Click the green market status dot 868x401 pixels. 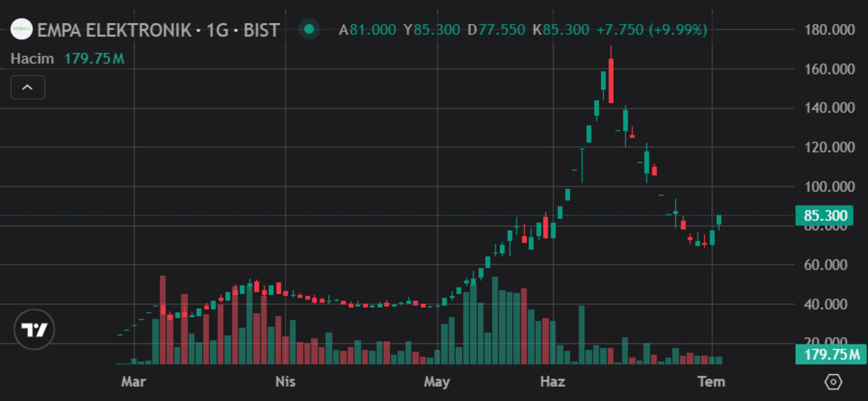click(310, 30)
